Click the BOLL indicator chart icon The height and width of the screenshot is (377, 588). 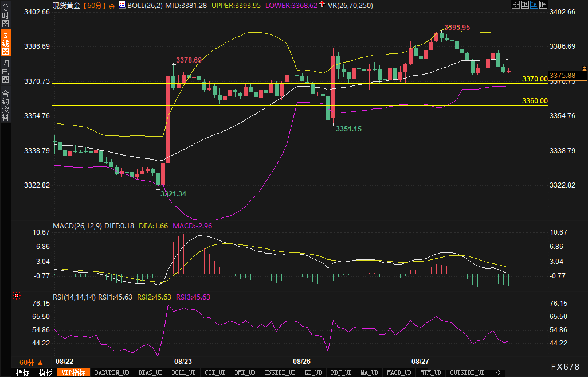[x=122, y=5]
